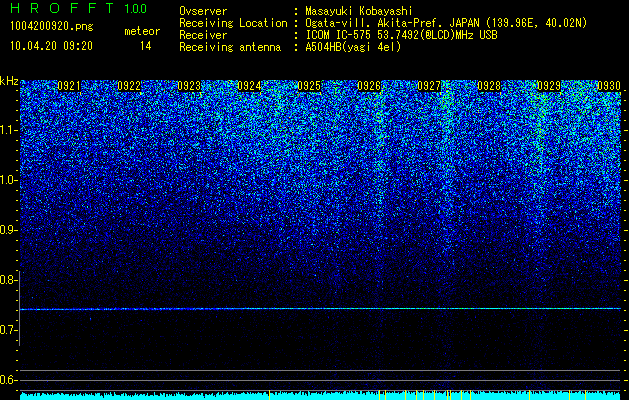
Task: Click the ICOM IC-575 53.7492 MHz USB text
Action: tap(401, 35)
